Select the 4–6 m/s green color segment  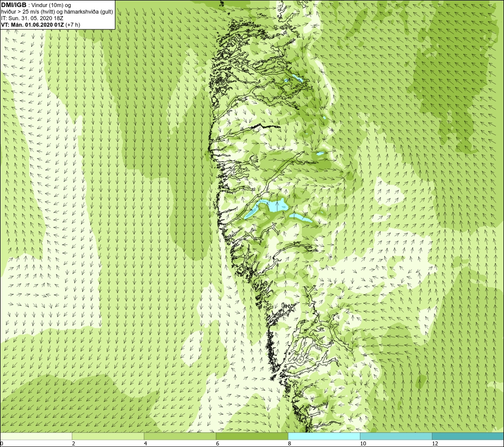(180, 436)
